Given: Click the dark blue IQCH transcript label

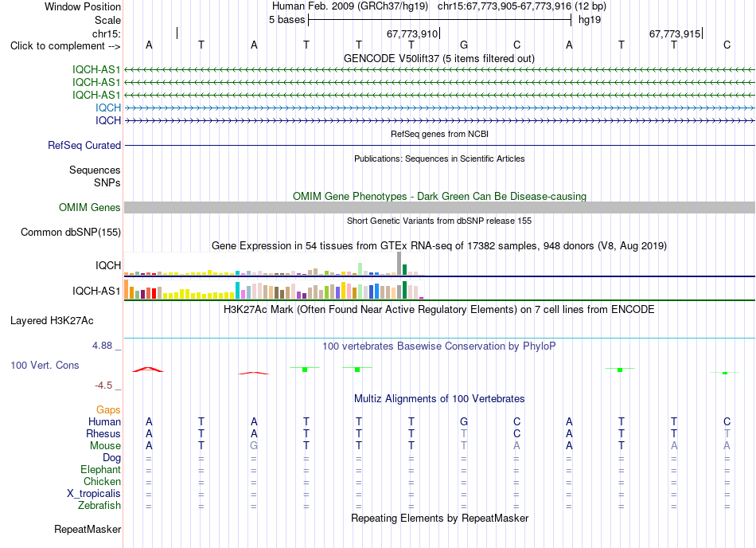Looking at the screenshot, I should 108,120.
